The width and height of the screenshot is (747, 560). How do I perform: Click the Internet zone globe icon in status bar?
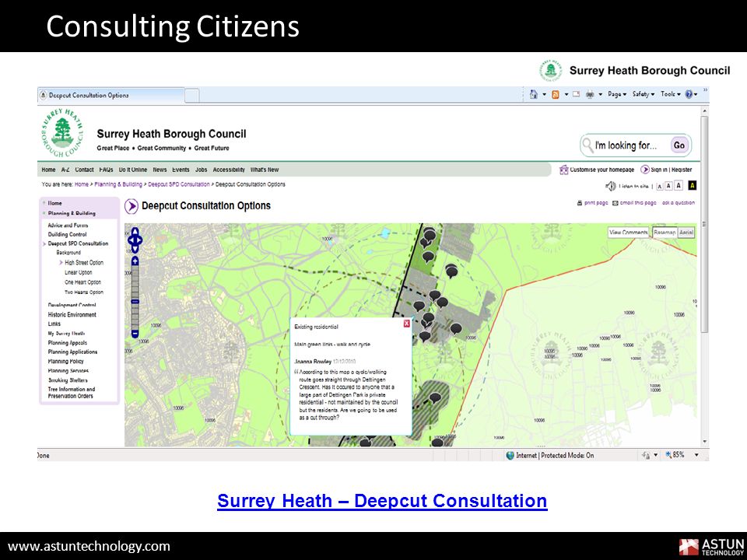(x=510, y=455)
